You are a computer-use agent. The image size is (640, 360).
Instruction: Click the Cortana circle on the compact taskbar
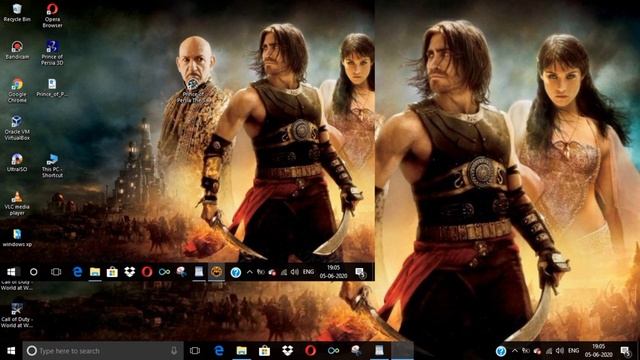pos(33,272)
